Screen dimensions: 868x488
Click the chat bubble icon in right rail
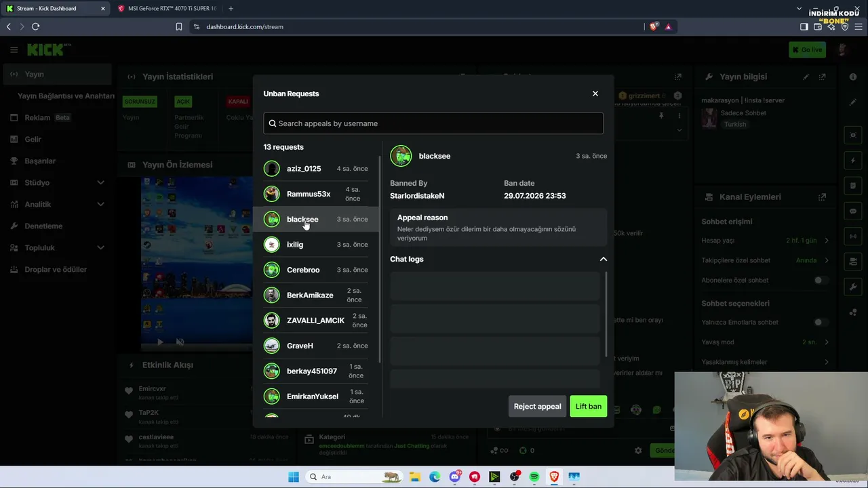point(853,211)
